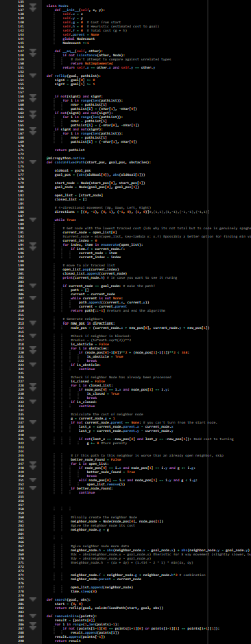The image size is (251, 644).
Task: Fold the 'for i in range(1,len(points)-1)' loop
Action: tap(33, 624)
